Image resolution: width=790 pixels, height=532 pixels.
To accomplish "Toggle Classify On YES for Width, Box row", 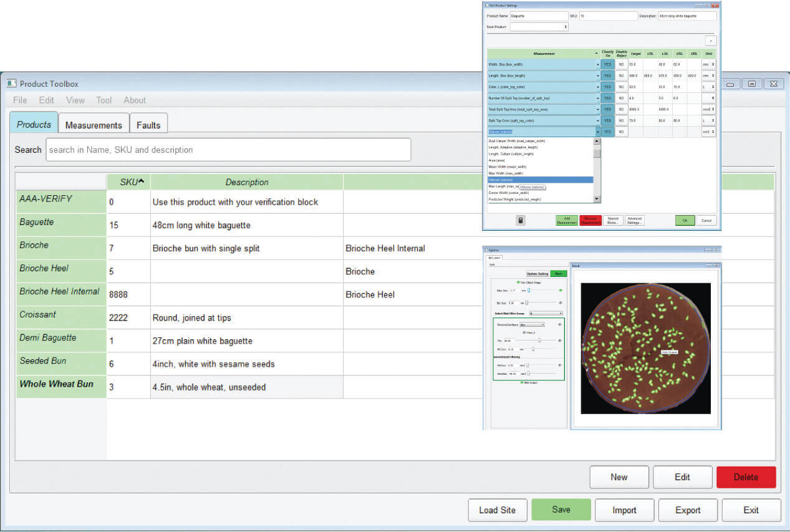I will pyautogui.click(x=607, y=64).
